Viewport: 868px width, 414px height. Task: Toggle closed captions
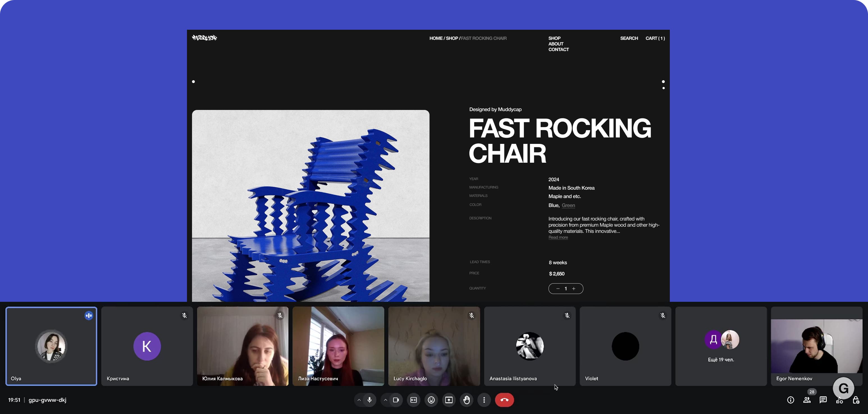point(414,400)
